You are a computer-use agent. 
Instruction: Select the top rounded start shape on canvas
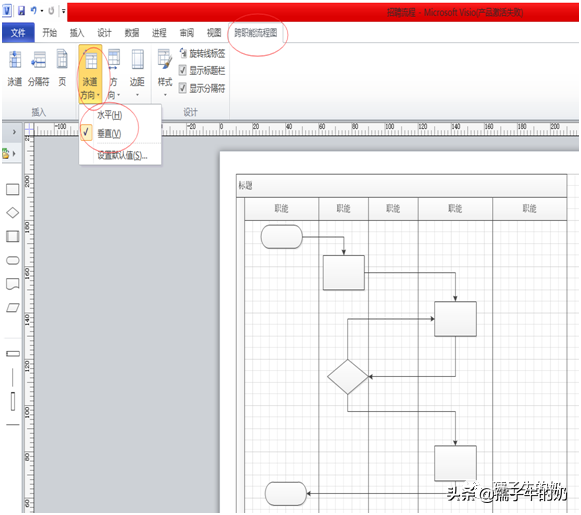click(282, 236)
